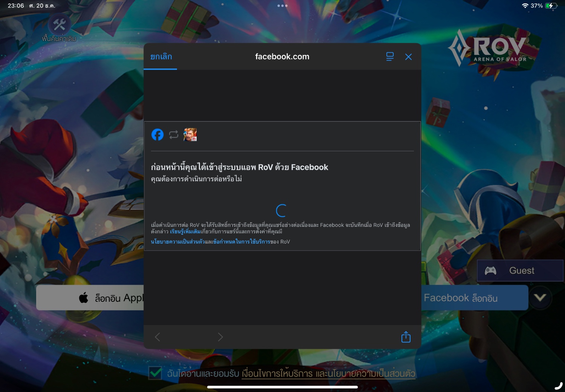
Task: Tap the text คุณต้องการดำเนินการต่อหรือไม่
Action: 196,179
